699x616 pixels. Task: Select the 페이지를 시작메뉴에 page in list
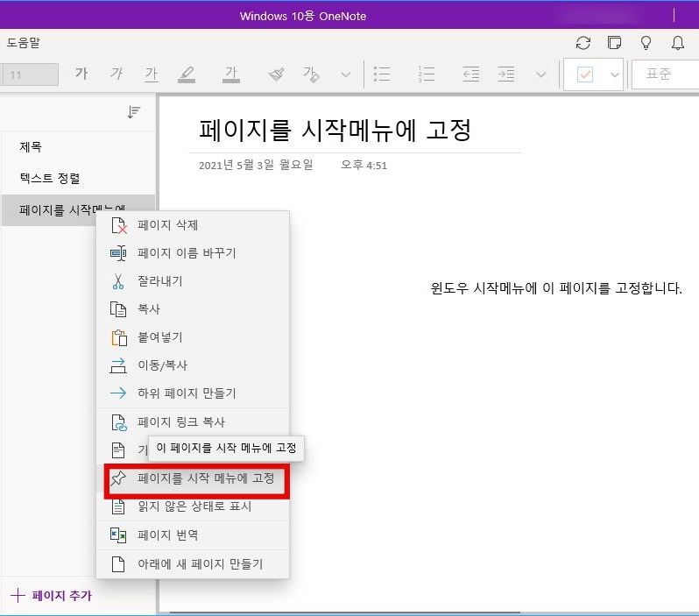click(79, 209)
